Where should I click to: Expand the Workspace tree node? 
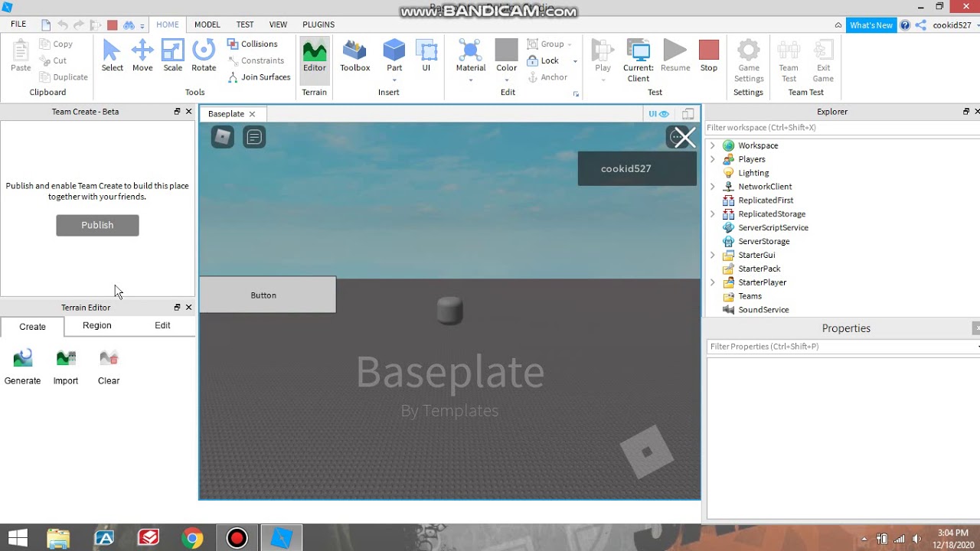click(713, 145)
